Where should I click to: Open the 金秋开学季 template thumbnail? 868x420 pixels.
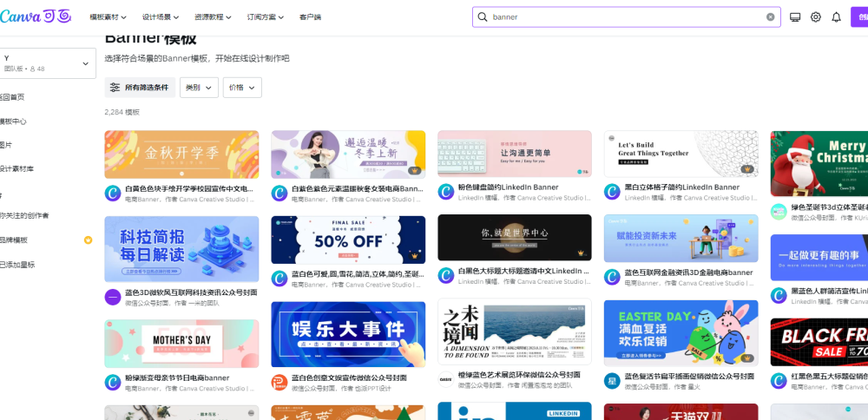point(181,154)
